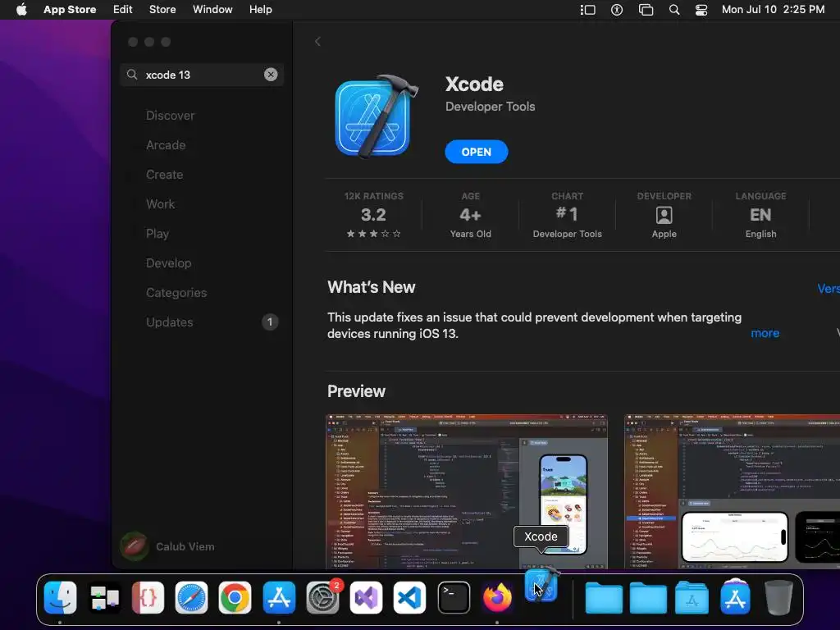
Task: Launch Visual Studio purple icon in dock
Action: coord(367,597)
